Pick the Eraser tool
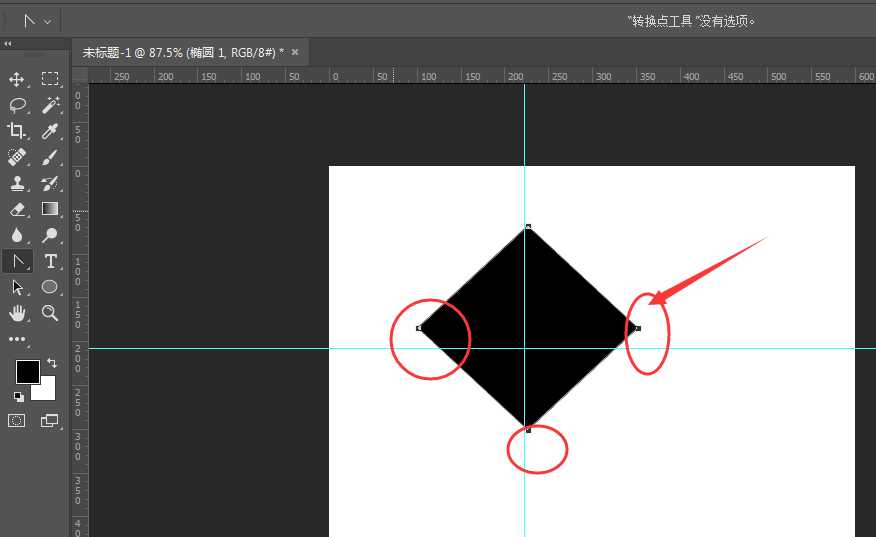This screenshot has width=876, height=537. click(x=17, y=209)
